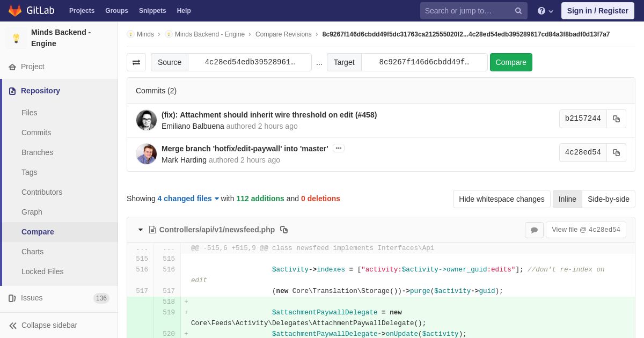Image resolution: width=644 pixels, height=338 pixels.
Task: Open Contributors in sidebar
Action: tap(42, 192)
